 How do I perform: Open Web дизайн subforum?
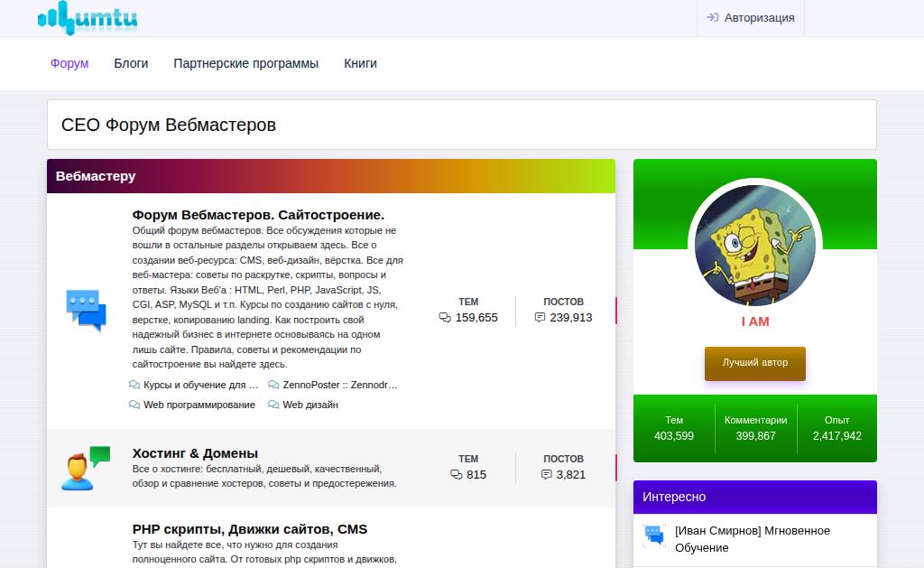coord(310,405)
